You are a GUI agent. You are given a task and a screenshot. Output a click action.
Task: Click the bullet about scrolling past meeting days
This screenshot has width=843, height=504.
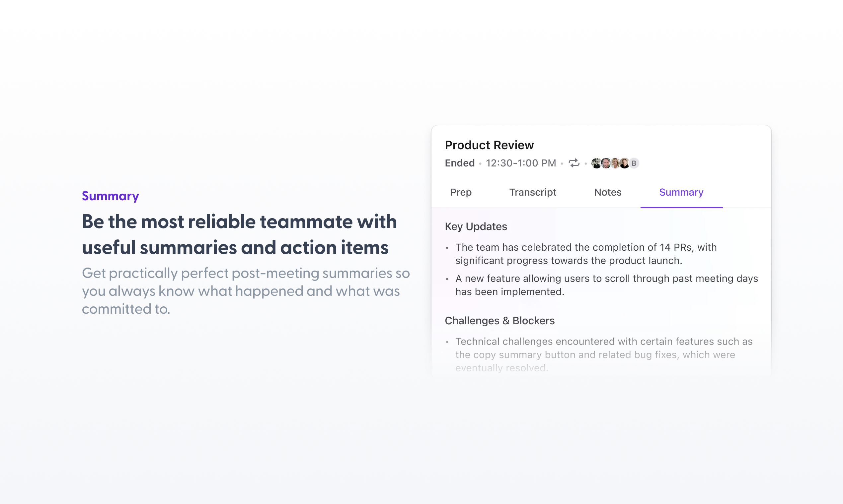click(606, 285)
